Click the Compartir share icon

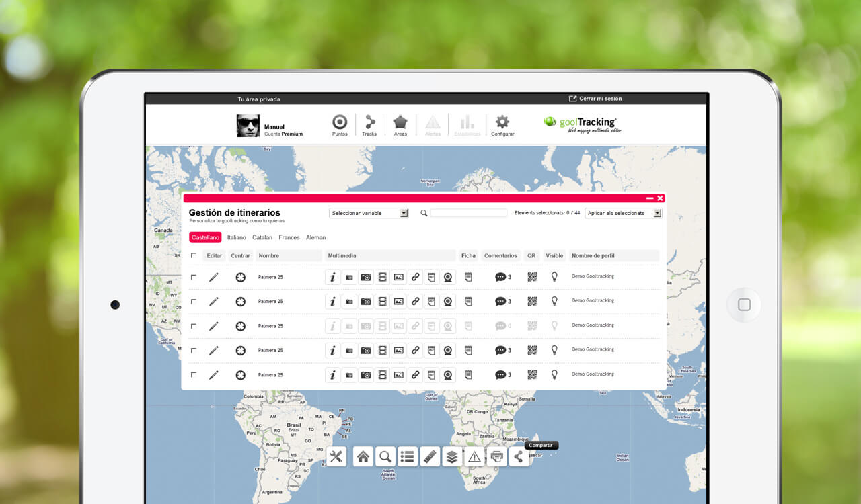click(x=518, y=457)
